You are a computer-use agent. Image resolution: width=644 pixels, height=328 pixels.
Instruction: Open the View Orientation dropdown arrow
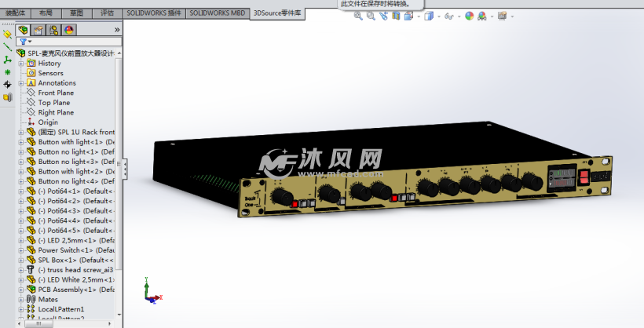click(419, 16)
